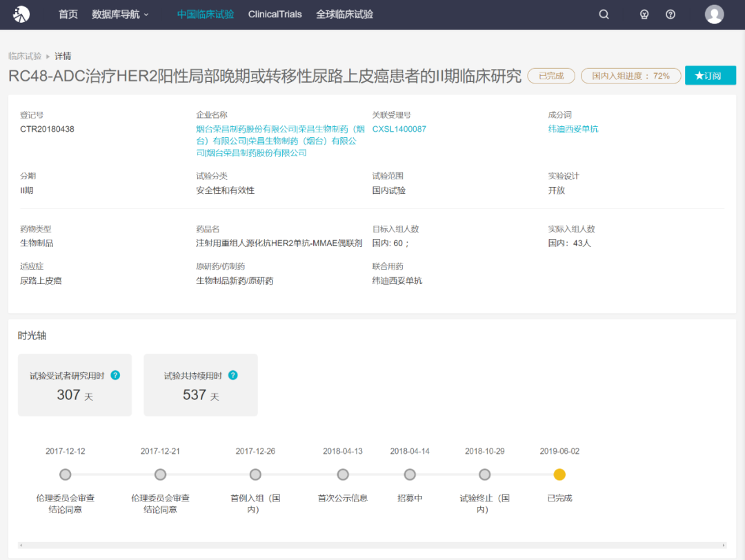Image resolution: width=745 pixels, height=560 pixels.
Task: Select the 中国临床试验 tab
Action: tap(206, 14)
